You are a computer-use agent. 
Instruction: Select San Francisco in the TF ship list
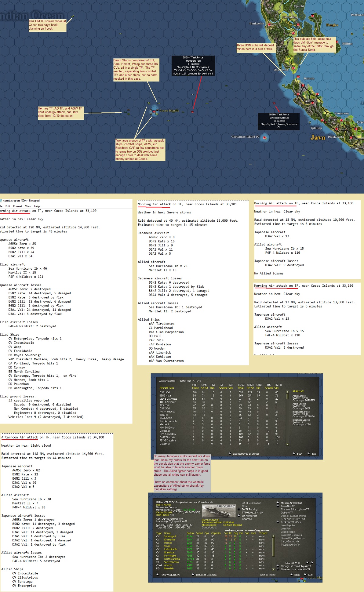[x=171, y=562]
